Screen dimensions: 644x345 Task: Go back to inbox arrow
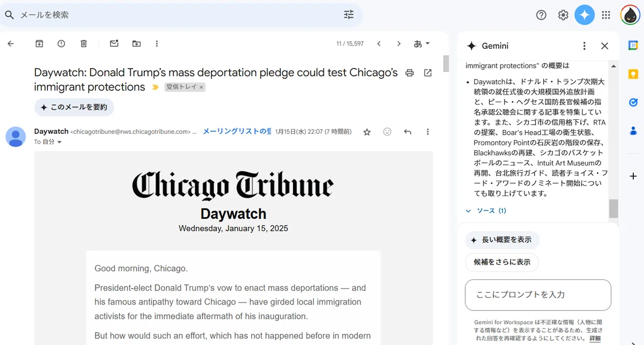[x=11, y=44]
